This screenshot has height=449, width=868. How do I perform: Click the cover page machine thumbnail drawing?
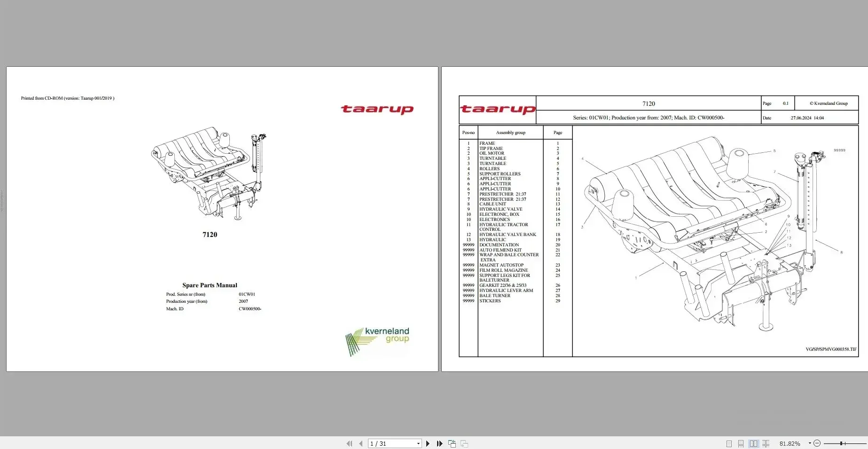(209, 173)
